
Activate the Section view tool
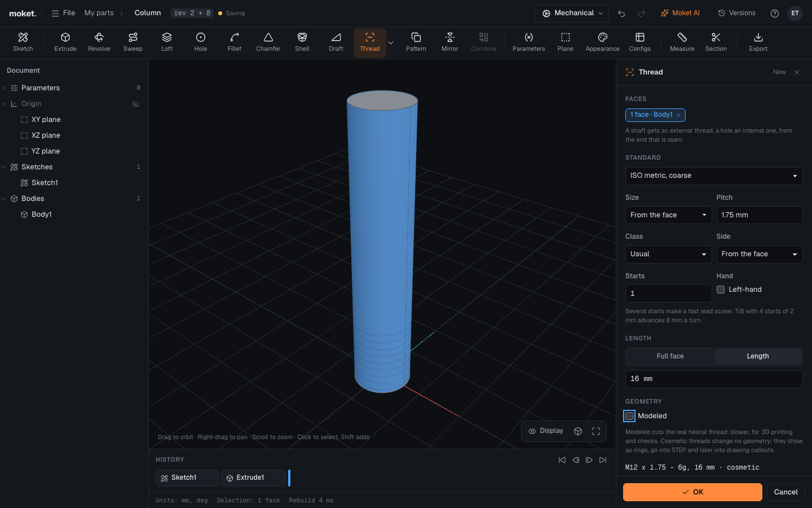(x=716, y=42)
